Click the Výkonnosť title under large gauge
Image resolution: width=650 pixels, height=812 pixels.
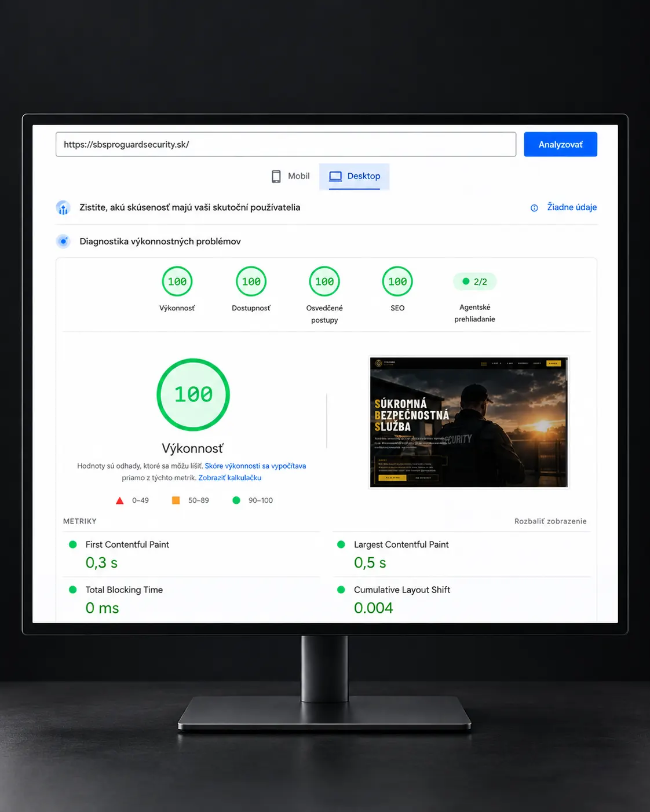point(192,448)
